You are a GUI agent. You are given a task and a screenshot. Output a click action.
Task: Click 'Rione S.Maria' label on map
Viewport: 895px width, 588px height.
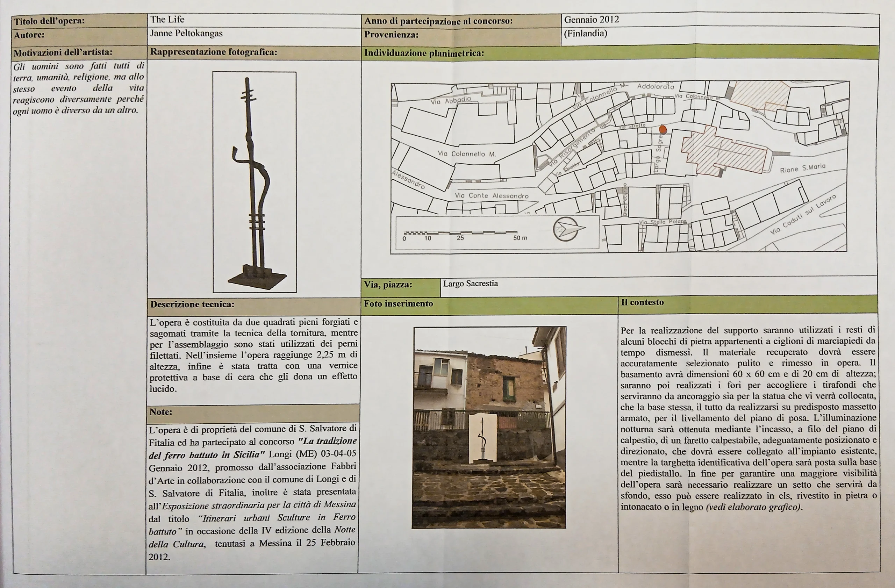coord(802,168)
